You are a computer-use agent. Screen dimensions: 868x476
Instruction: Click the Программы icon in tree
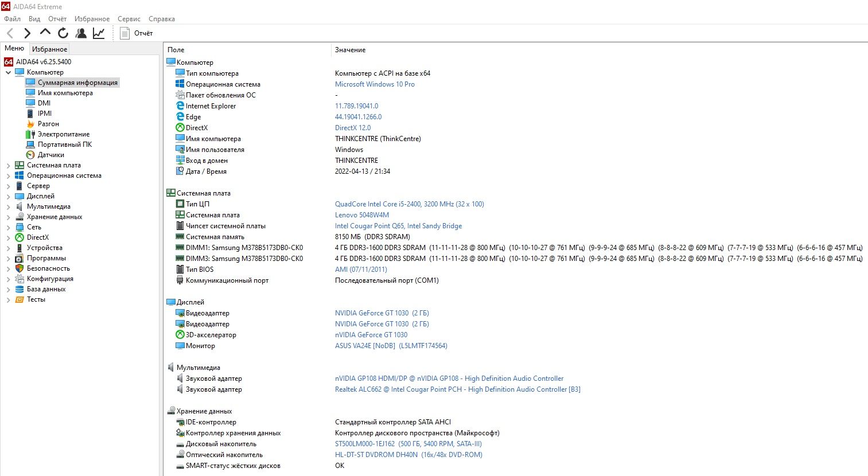pyautogui.click(x=20, y=258)
